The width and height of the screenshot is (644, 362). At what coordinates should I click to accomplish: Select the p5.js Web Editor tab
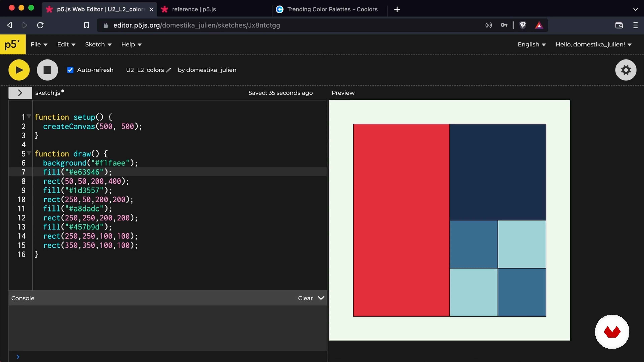(x=99, y=10)
